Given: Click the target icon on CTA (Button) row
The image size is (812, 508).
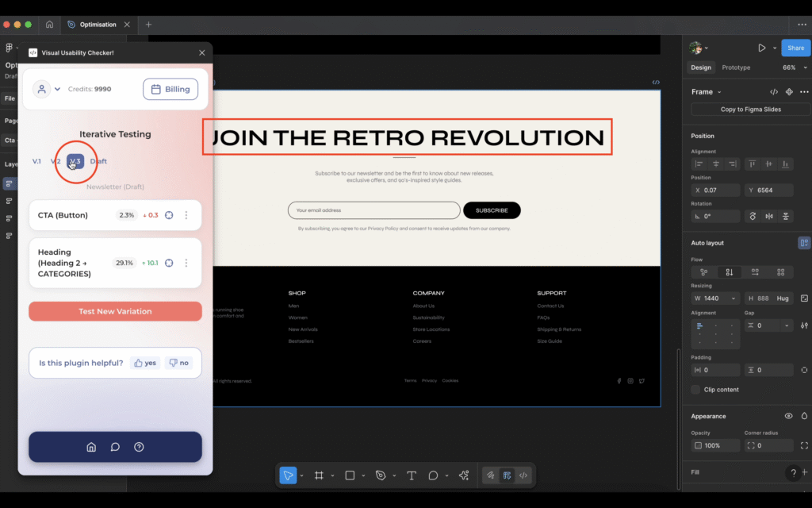Looking at the screenshot, I should coord(169,215).
